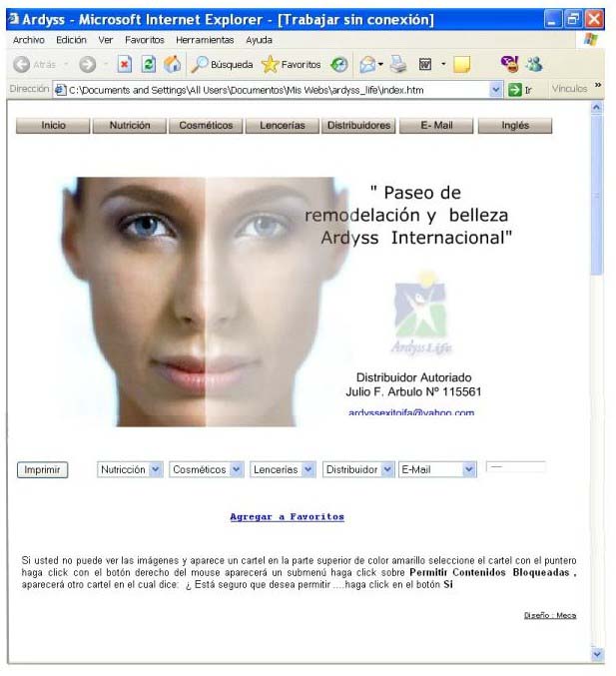Screen dimensions: 616x676
Task: Open the Ver menu
Action: click(106, 40)
